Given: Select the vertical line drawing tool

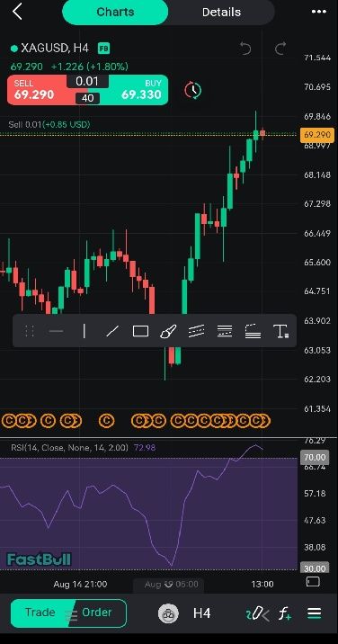Looking at the screenshot, I should click(x=84, y=331).
